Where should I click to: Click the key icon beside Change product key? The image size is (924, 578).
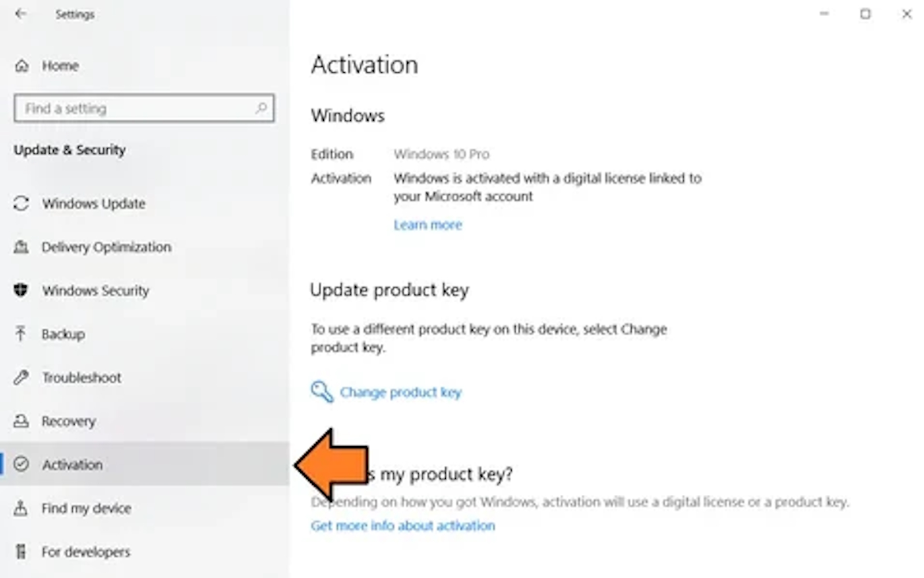[x=322, y=392]
